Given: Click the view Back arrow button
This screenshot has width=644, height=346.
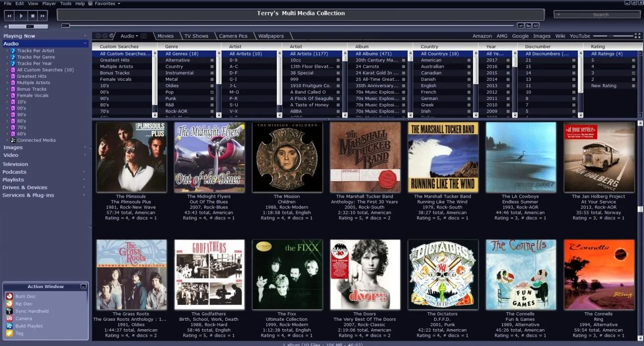Looking at the screenshot, I should coord(98,36).
